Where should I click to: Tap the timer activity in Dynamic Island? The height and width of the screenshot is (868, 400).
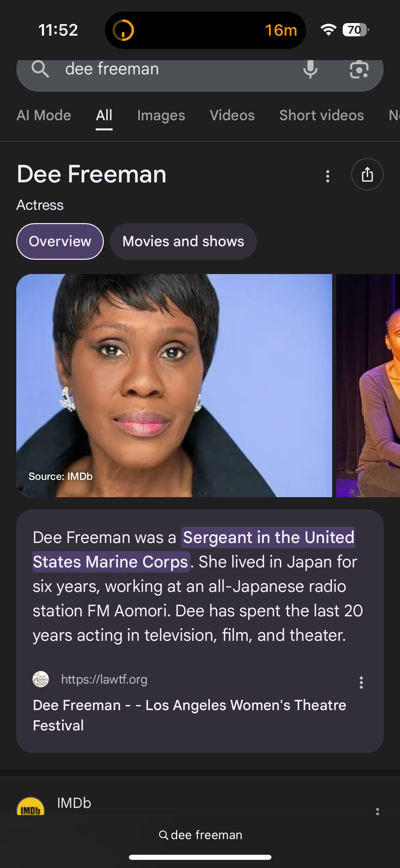pos(205,30)
